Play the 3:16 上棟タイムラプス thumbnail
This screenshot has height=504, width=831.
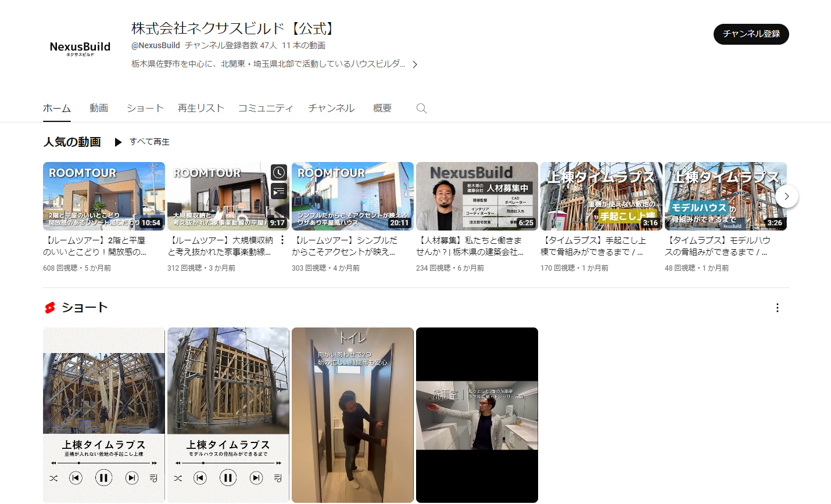[x=601, y=196]
